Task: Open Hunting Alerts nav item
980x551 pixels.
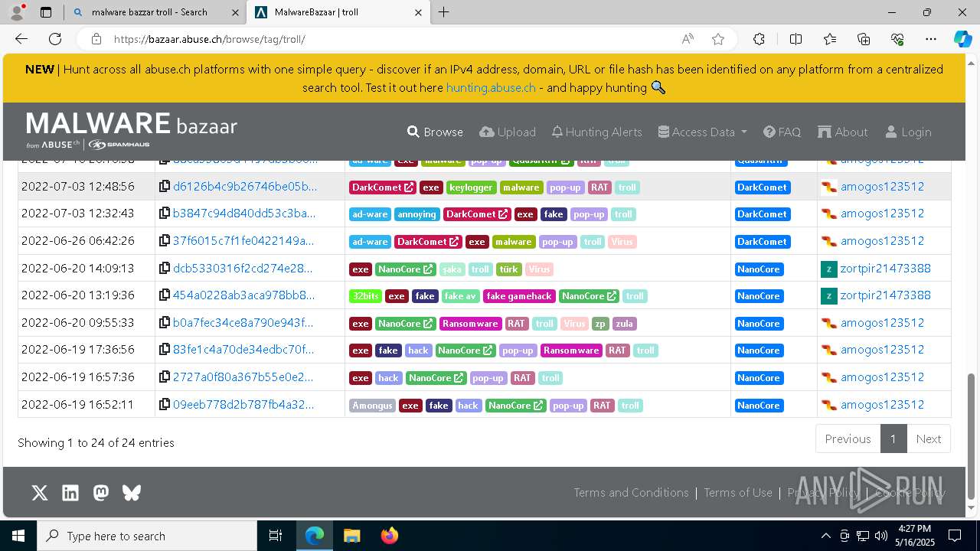Action: click(597, 132)
